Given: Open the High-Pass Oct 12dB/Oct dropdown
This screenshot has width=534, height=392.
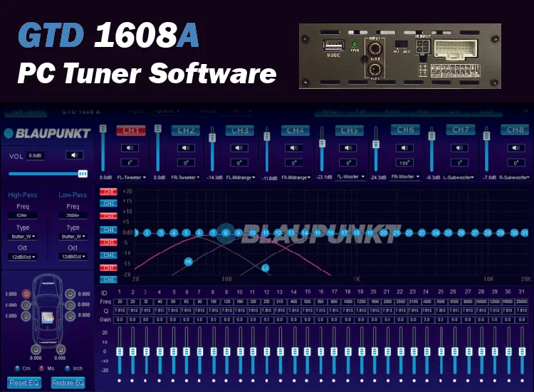Looking at the screenshot, I should [22, 257].
